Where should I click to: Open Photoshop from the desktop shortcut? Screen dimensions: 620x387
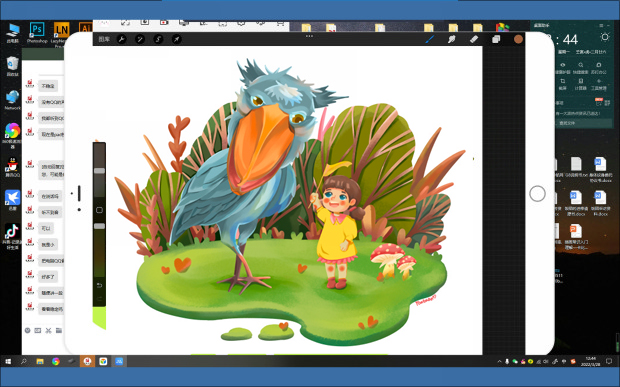point(37,32)
